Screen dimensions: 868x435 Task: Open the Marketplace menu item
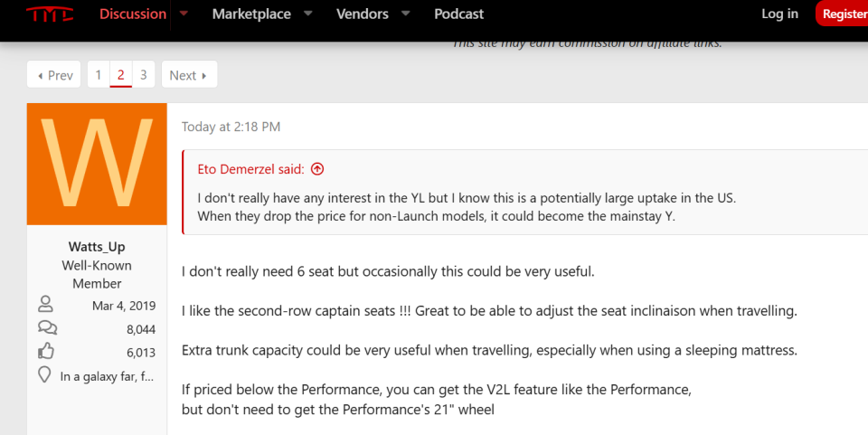click(251, 14)
